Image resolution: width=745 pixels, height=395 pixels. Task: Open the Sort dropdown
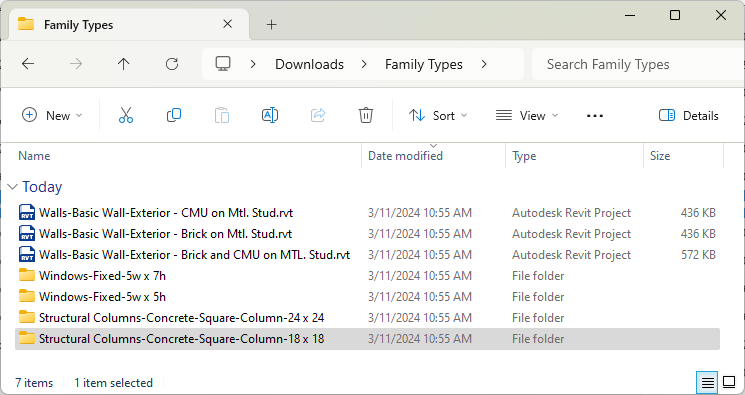(x=438, y=116)
